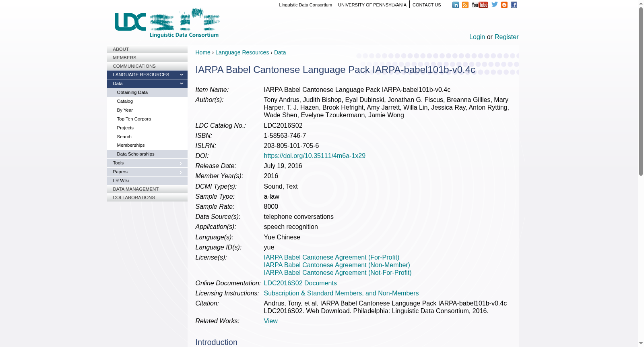The height and width of the screenshot is (347, 644).
Task: Open the About menu item
Action: click(x=147, y=49)
